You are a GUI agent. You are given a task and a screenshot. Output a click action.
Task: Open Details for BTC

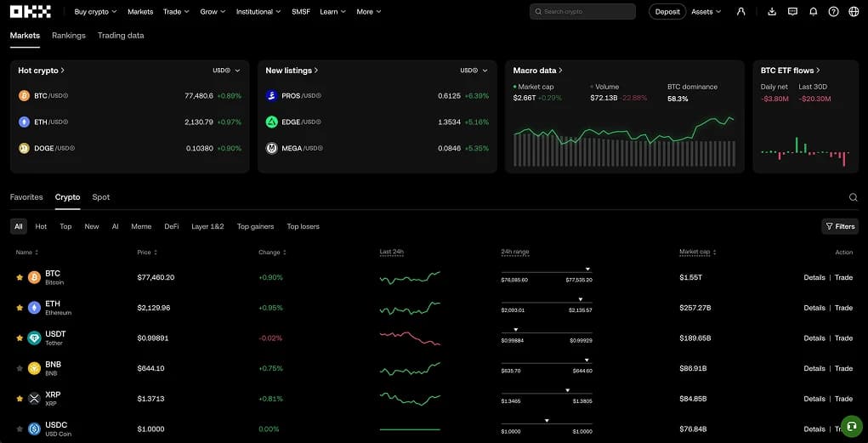tap(814, 277)
